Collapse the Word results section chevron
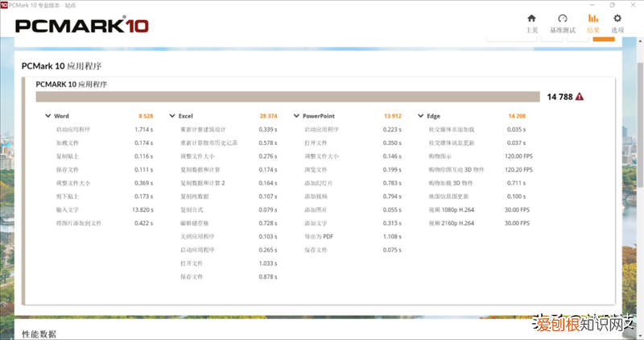644x340 pixels. pyautogui.click(x=48, y=116)
